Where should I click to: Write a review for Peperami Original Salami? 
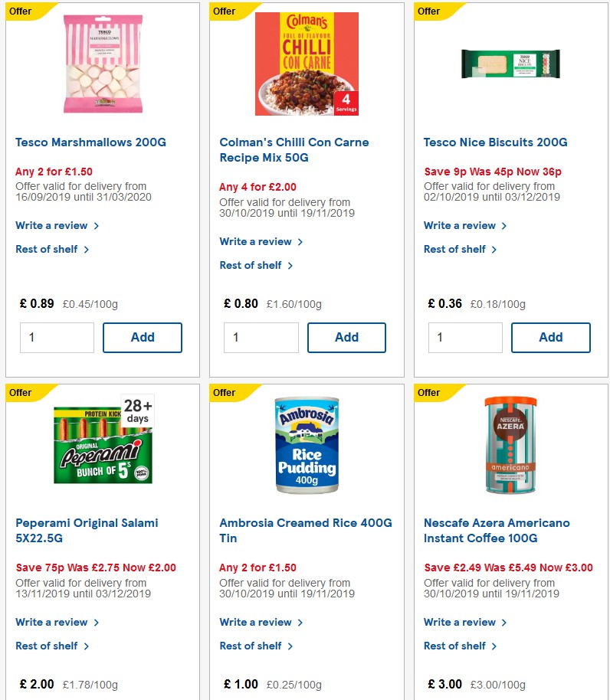pos(52,622)
